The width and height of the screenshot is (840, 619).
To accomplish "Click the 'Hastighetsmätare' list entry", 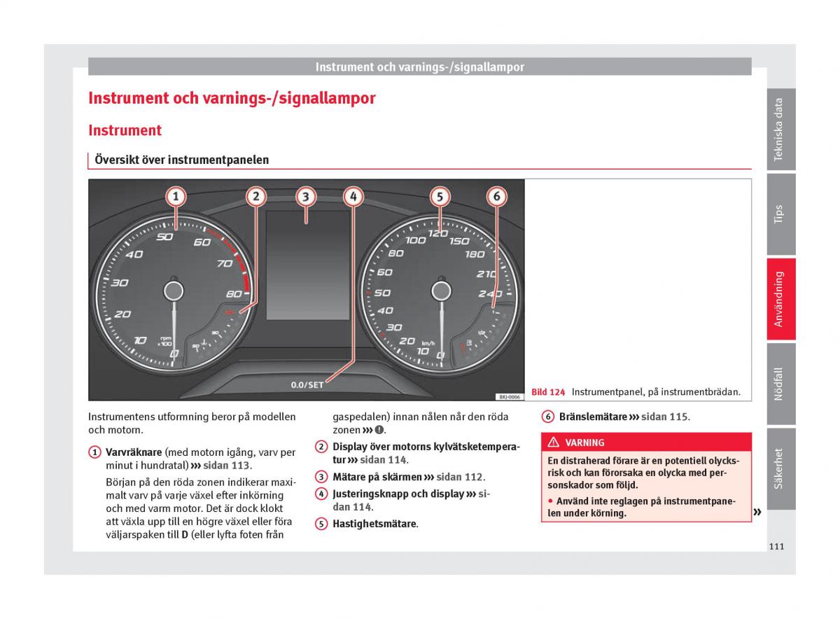I will point(375,524).
